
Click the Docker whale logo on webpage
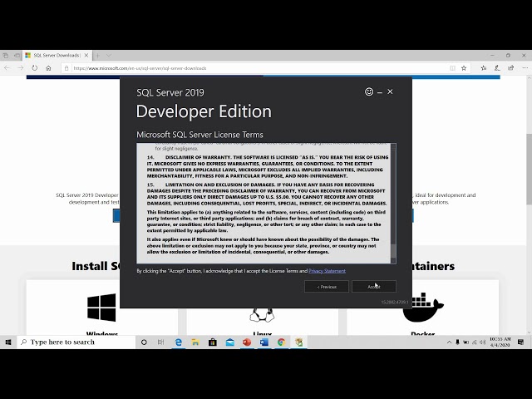[x=423, y=308]
